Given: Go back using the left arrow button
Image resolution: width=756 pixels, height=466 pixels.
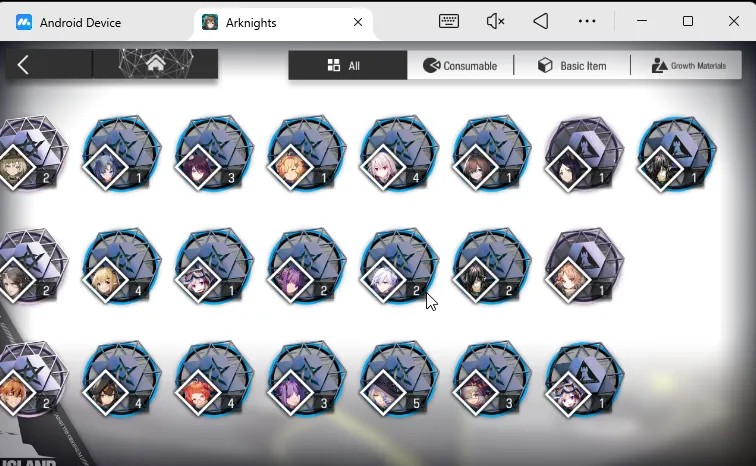Looking at the screenshot, I should click(23, 65).
